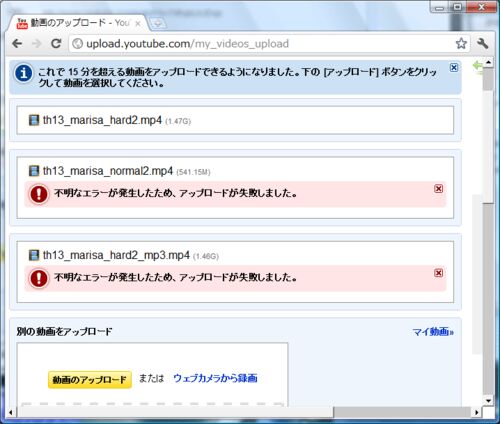Image resolution: width=500 pixels, height=424 pixels.
Task: Open the マイ動画 link
Action: (433, 332)
